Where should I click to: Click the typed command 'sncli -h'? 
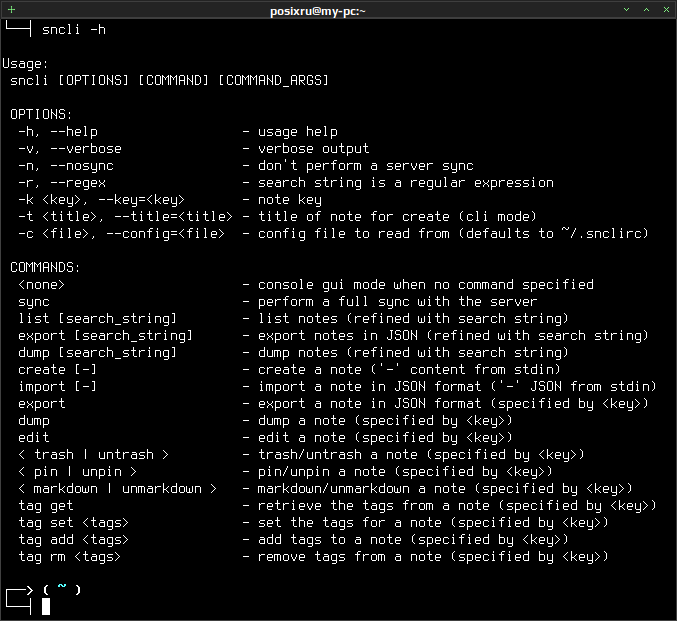(74, 30)
